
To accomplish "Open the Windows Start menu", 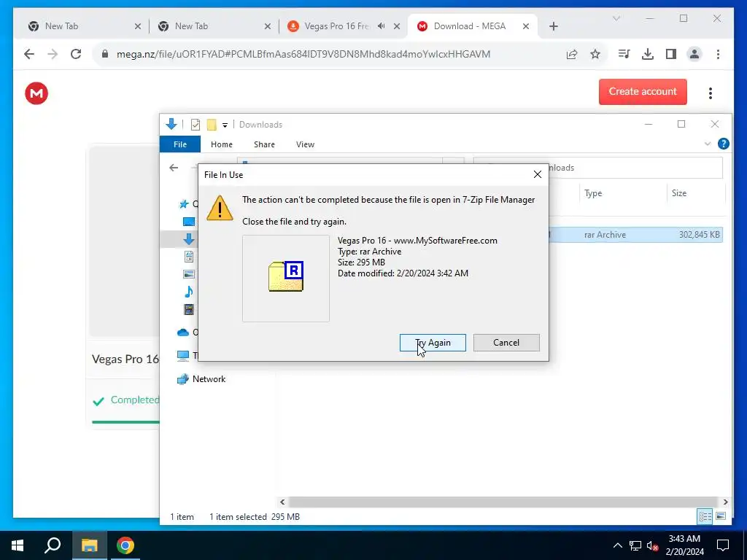I will click(18, 545).
